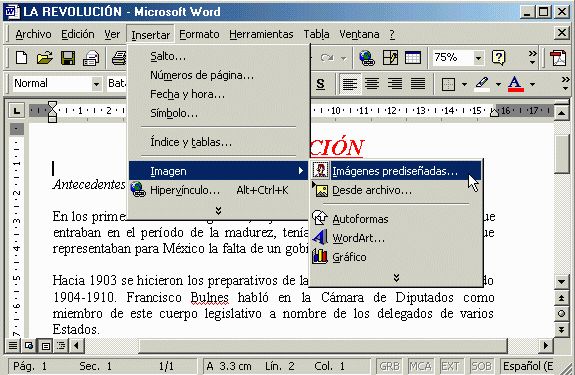Open a file with the folder icon
The image size is (575, 375).
(x=44, y=58)
